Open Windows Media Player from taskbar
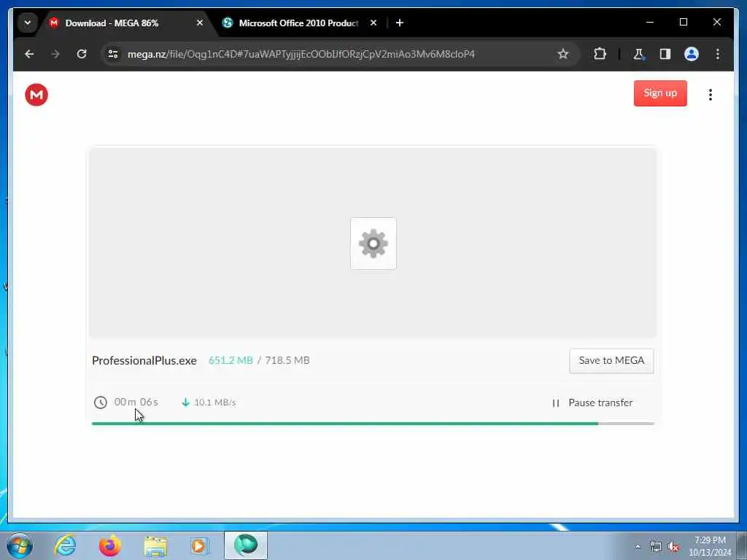Image resolution: width=747 pixels, height=560 pixels. pyautogui.click(x=200, y=545)
